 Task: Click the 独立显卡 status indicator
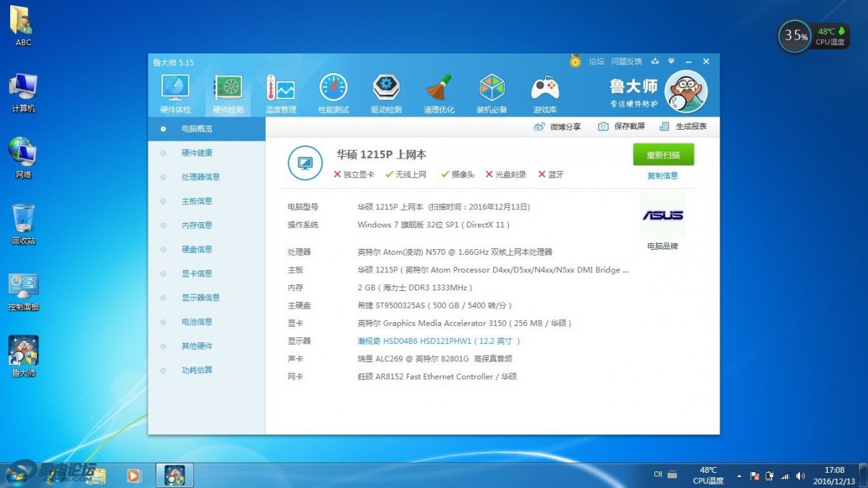[x=354, y=174]
